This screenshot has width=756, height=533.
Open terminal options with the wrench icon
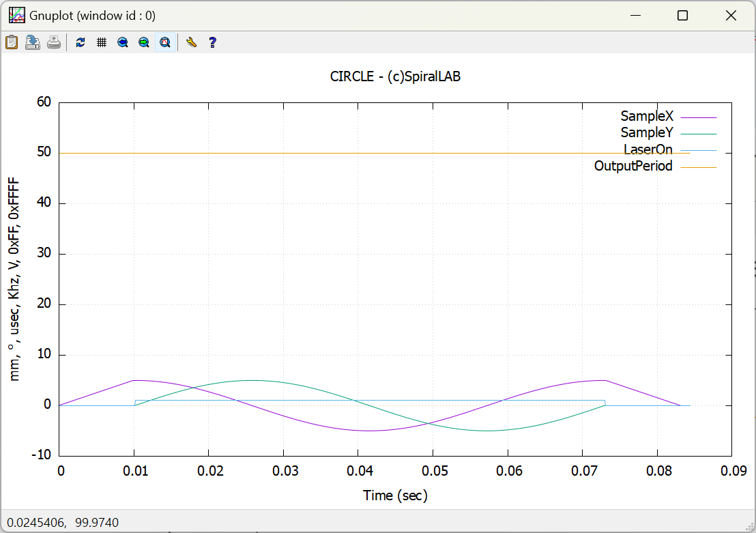(x=192, y=42)
